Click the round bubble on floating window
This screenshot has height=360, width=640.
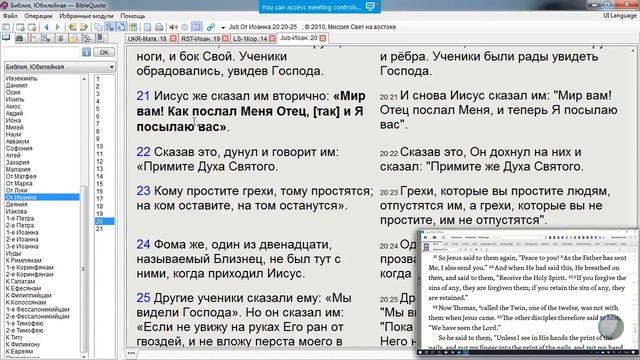coord(611,326)
